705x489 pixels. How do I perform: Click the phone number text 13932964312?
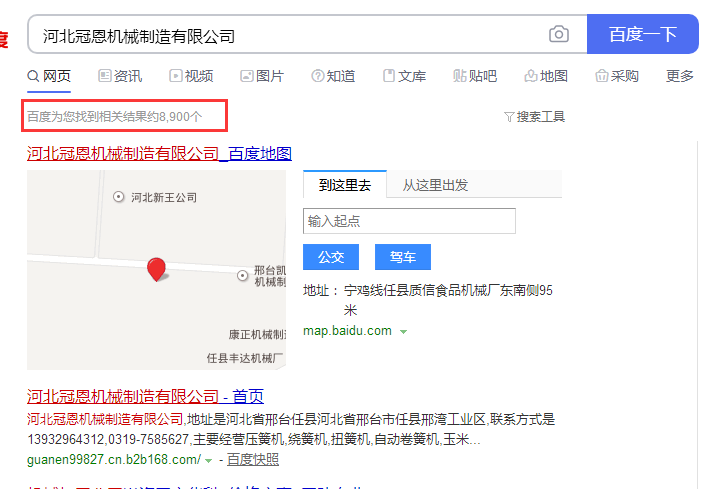click(66, 439)
